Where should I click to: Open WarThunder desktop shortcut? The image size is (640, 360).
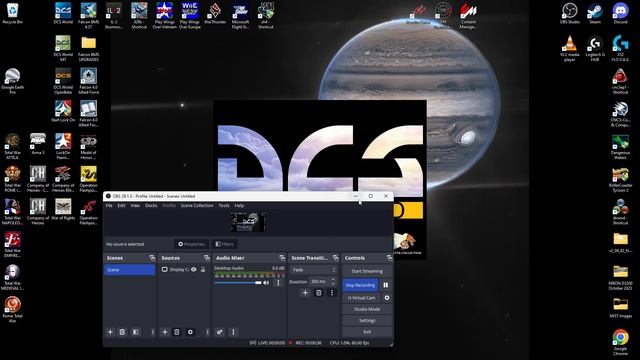215,14
